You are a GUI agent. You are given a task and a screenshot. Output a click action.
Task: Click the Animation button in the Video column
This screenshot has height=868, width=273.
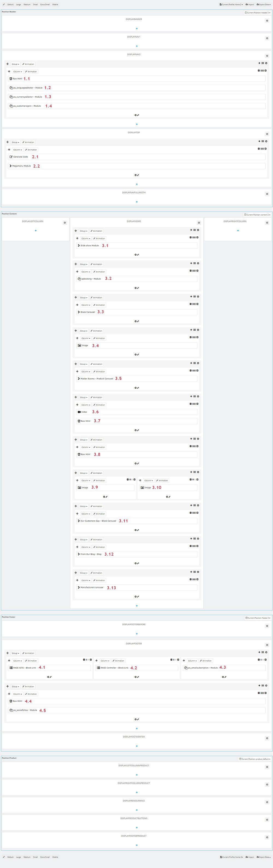(99, 405)
